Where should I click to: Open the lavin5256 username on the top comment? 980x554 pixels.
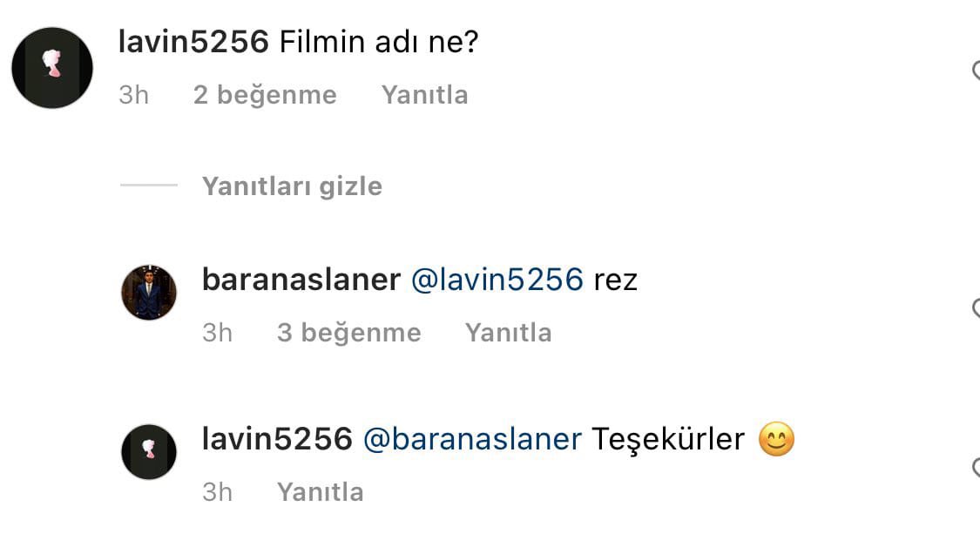pos(193,42)
